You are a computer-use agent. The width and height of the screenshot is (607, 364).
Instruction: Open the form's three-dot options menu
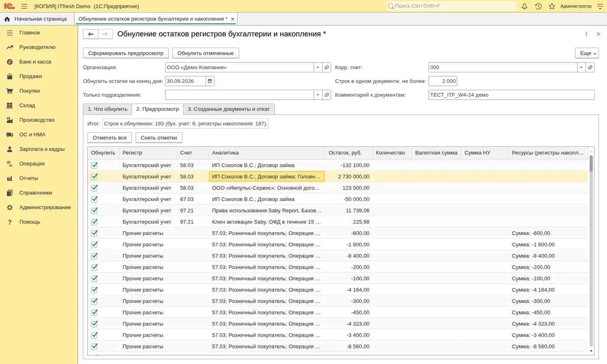click(586, 34)
